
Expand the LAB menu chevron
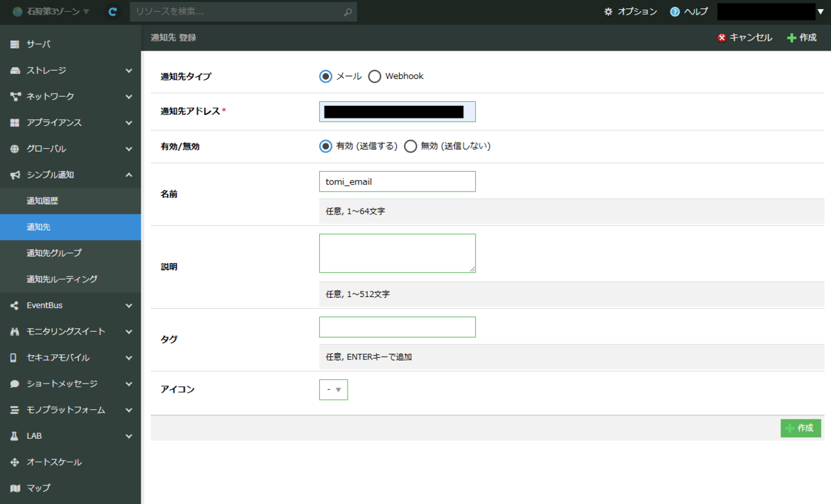coord(129,436)
